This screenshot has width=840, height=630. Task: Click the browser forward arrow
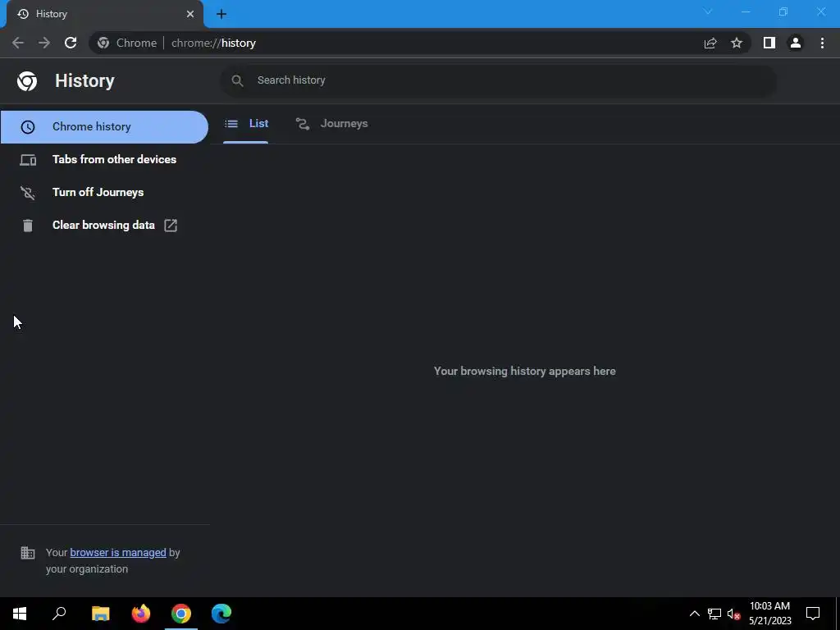(x=44, y=43)
